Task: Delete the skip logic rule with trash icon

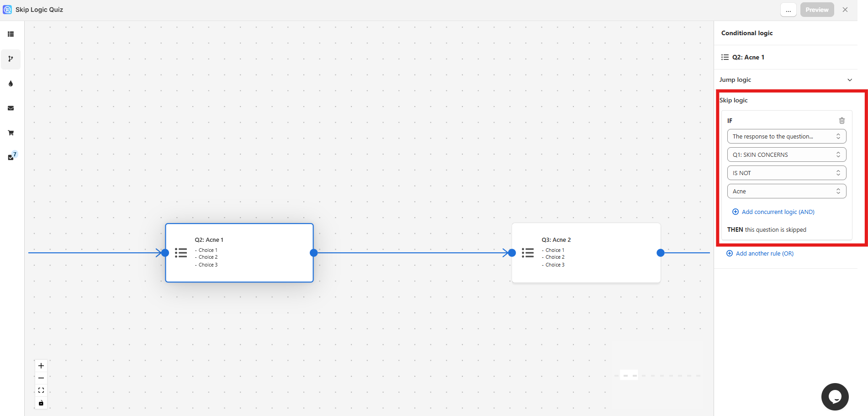Action: click(x=842, y=121)
